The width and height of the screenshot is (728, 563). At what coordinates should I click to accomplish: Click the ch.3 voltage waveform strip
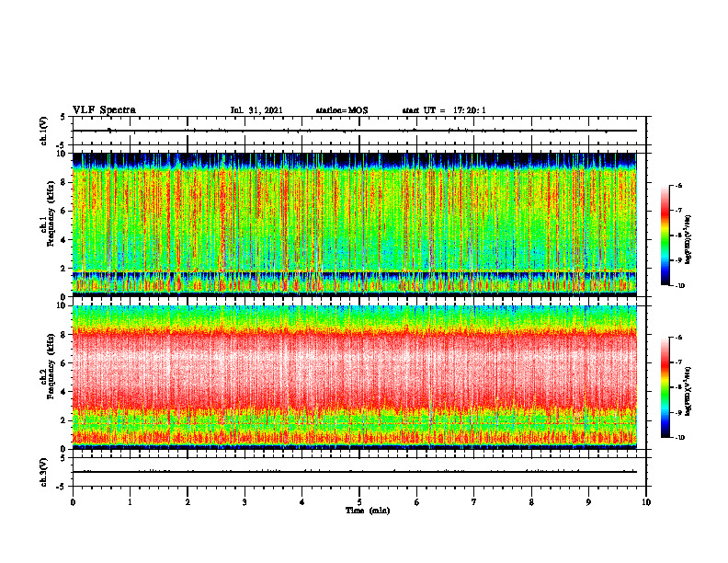click(359, 472)
